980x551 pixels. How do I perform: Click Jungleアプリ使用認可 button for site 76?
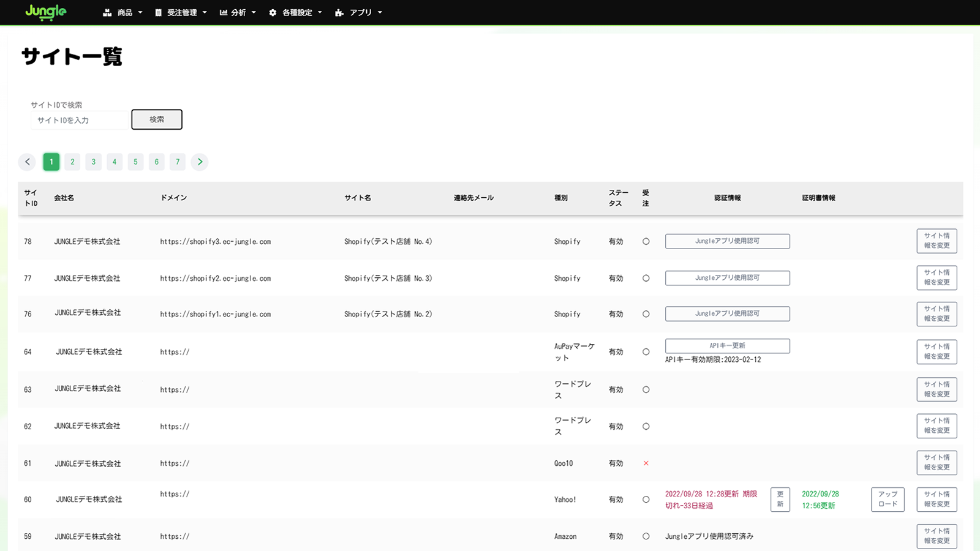tap(728, 313)
